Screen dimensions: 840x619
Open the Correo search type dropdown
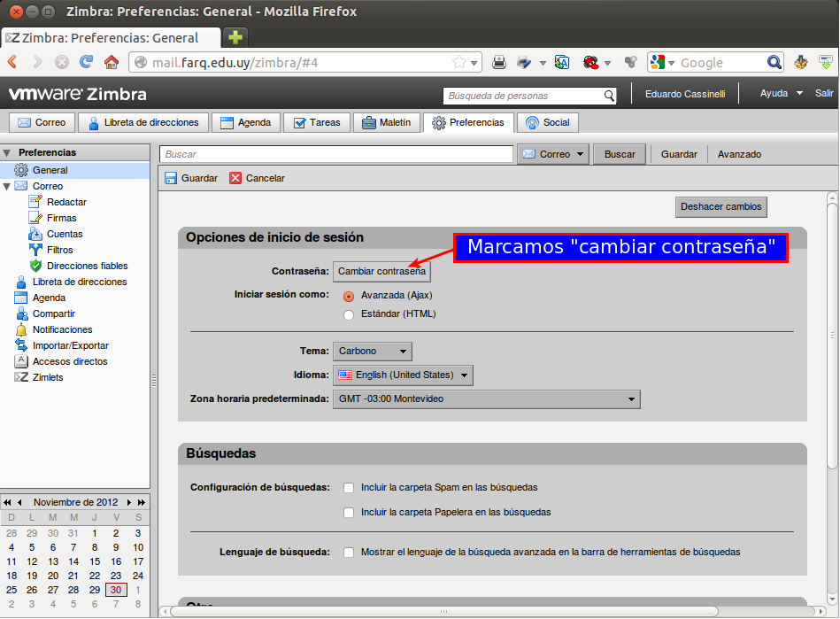click(553, 154)
